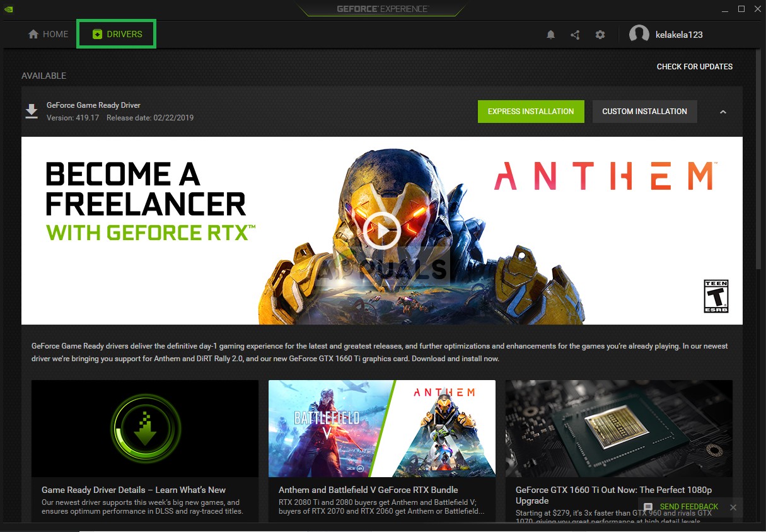766x532 pixels.
Task: Click Release date 02/22/2019 text
Action: [x=150, y=118]
